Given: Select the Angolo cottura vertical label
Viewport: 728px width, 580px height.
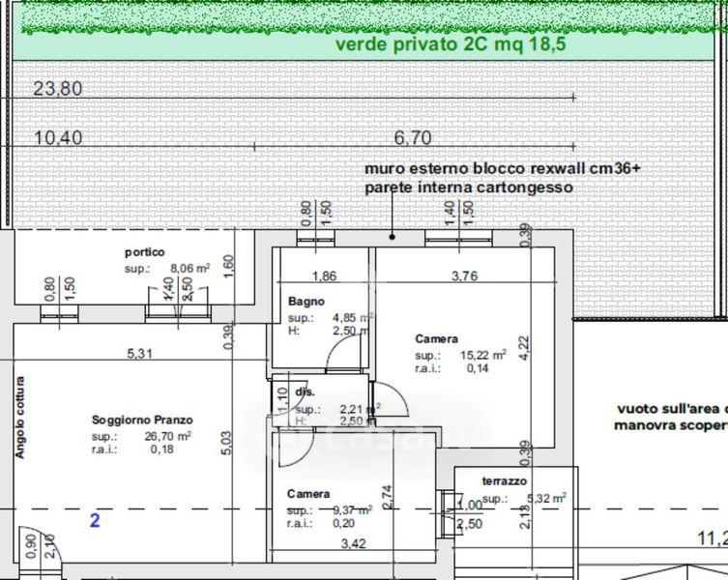Looking at the screenshot, I should pos(20,418).
